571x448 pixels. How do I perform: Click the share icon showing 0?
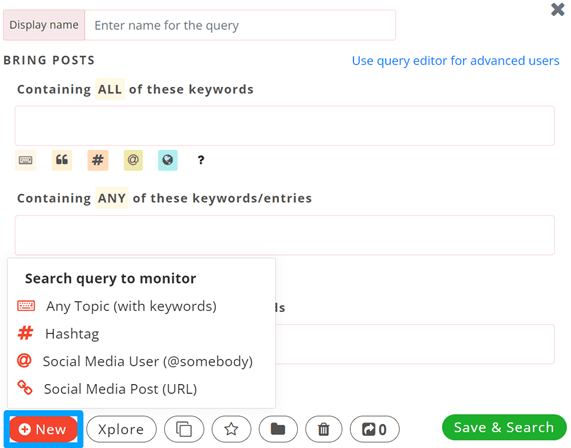[374, 429]
